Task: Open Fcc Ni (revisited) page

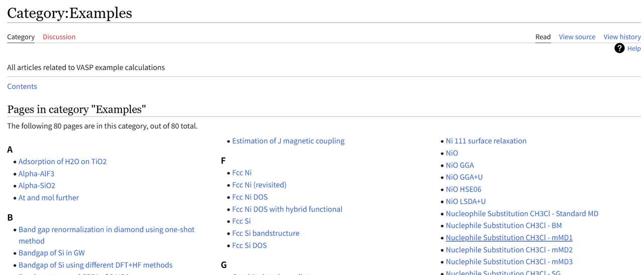Action: pyautogui.click(x=259, y=185)
